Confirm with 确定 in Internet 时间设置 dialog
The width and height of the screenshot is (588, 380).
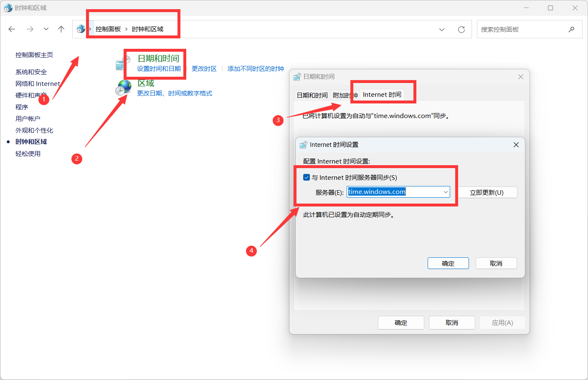(448, 263)
